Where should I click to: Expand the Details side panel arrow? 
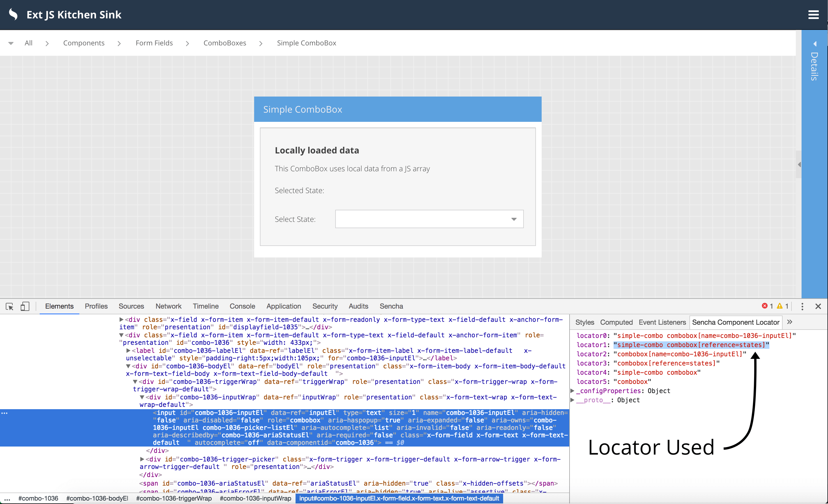click(814, 44)
